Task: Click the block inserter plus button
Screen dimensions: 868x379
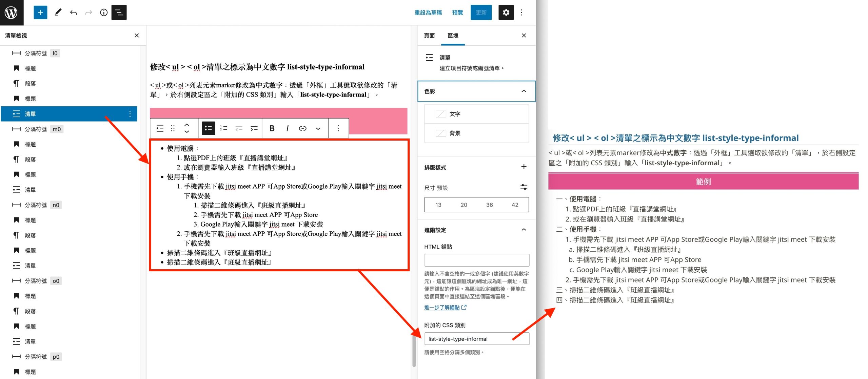Action: click(40, 13)
